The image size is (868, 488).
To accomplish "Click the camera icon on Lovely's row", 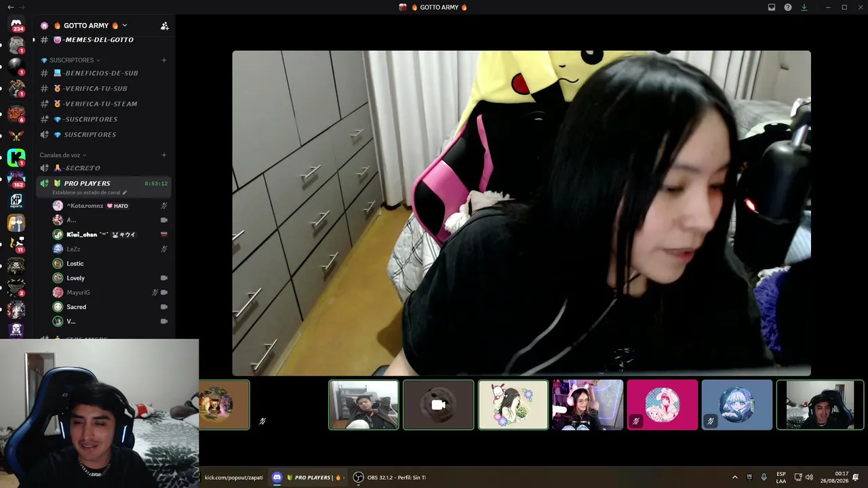I will point(164,278).
